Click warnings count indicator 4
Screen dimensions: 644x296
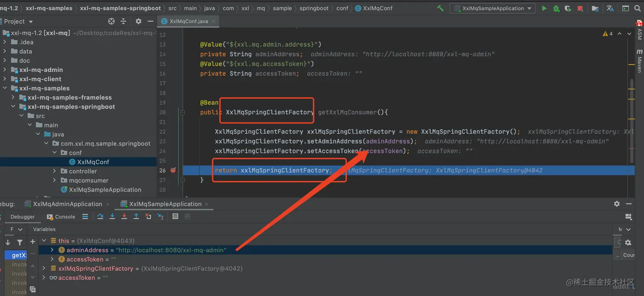(x=608, y=34)
